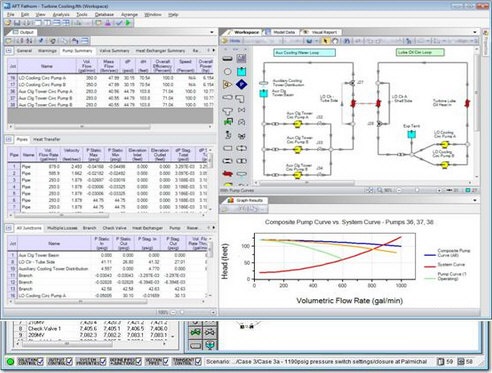Click the yellow Aux Clg Tower Circ Pump A
The image size is (492, 373).
(297, 124)
